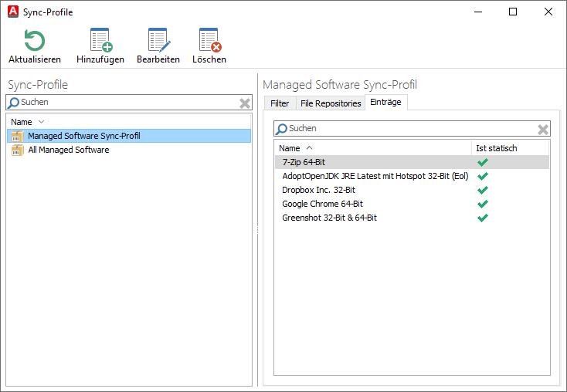Image resolution: width=567 pixels, height=392 pixels.
Task: Click the Hinzufügen add profile icon
Action: click(101, 40)
